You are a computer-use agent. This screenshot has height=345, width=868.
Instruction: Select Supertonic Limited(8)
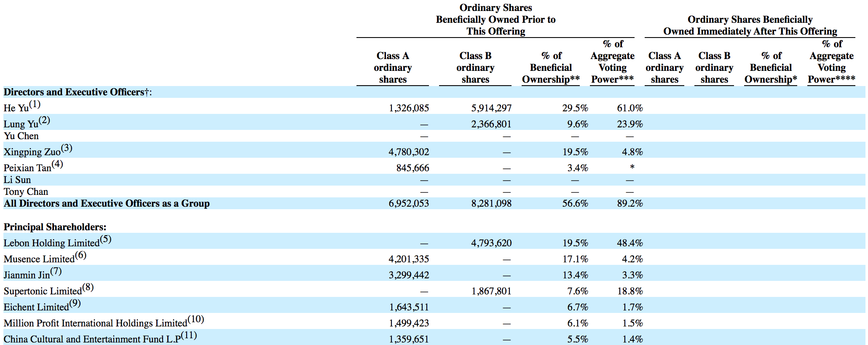pos(48,289)
